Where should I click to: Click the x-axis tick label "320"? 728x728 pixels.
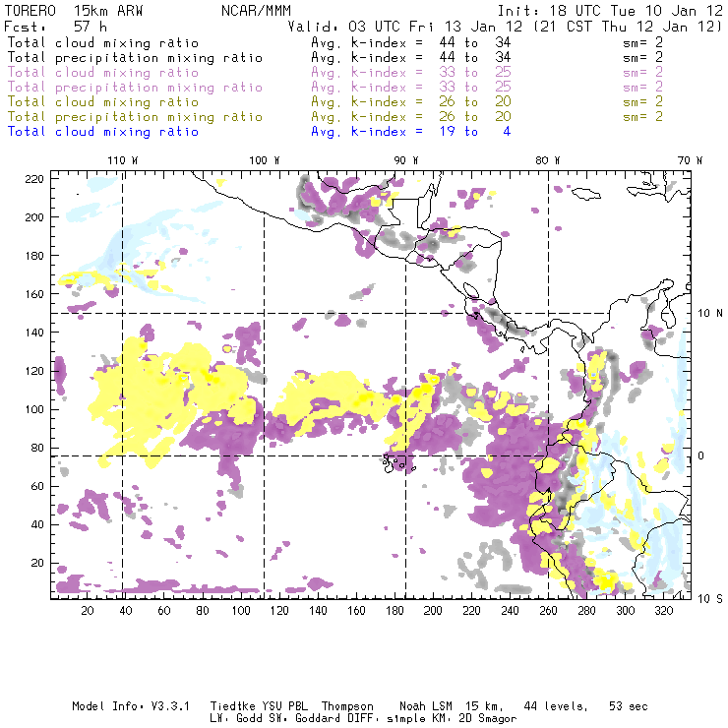click(663, 611)
